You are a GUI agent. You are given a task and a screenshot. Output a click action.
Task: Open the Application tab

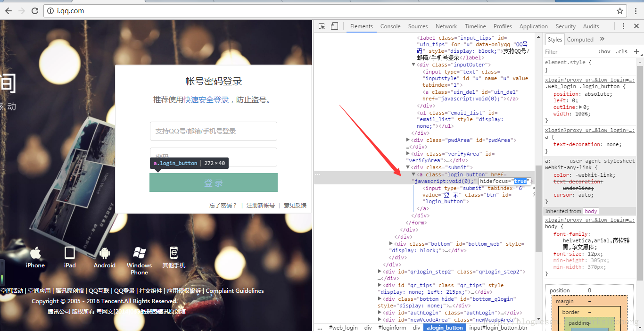coord(534,26)
